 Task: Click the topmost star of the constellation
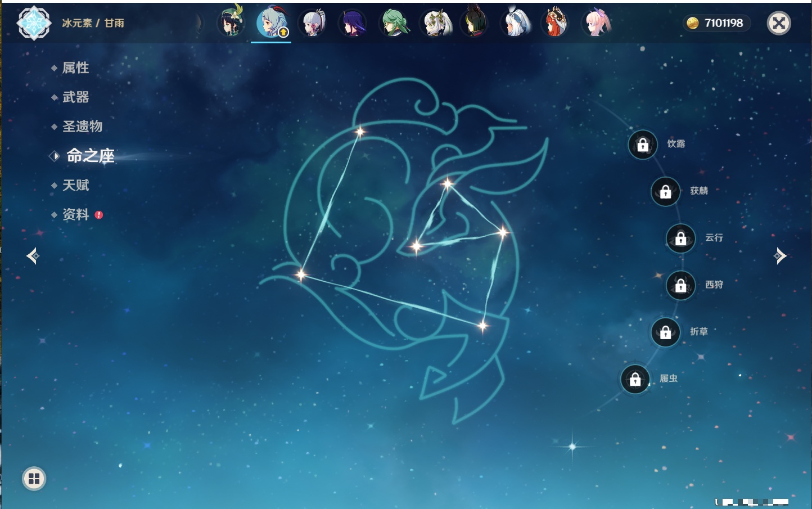pos(360,132)
